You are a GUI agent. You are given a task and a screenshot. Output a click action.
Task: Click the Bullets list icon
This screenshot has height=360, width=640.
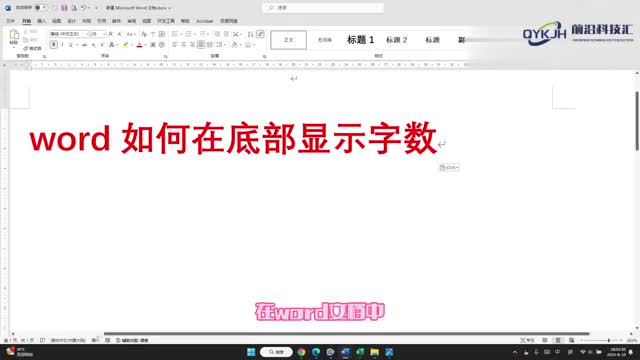[x=175, y=34]
